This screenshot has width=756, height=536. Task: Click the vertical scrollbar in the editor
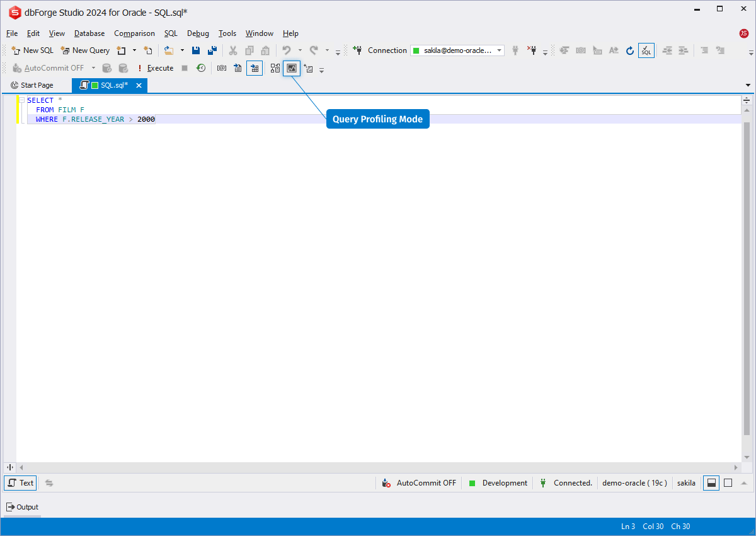click(x=747, y=278)
